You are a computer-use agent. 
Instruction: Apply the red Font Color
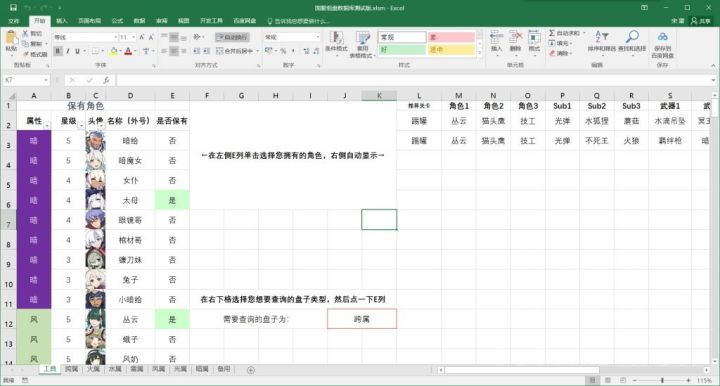coord(128,51)
